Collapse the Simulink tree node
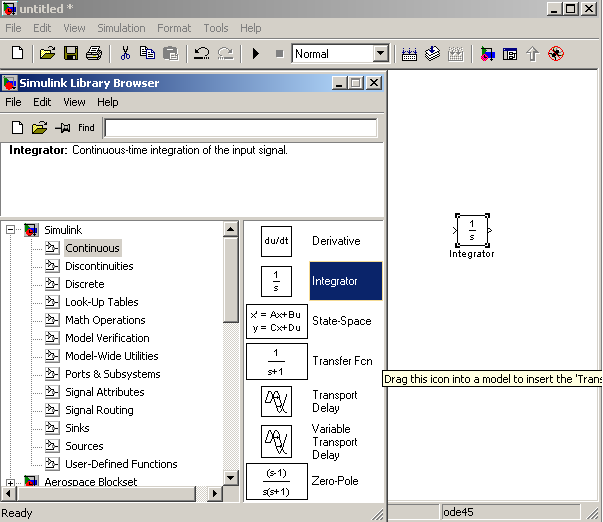This screenshot has width=603, height=522. point(10,230)
